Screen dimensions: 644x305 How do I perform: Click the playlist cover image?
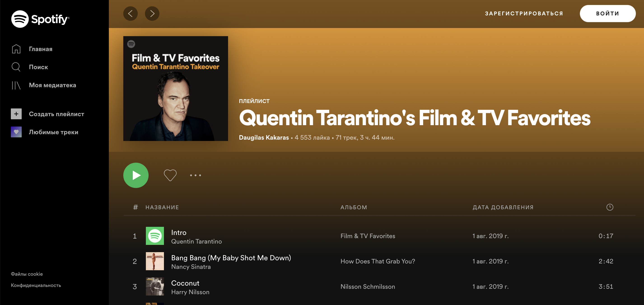click(x=175, y=88)
